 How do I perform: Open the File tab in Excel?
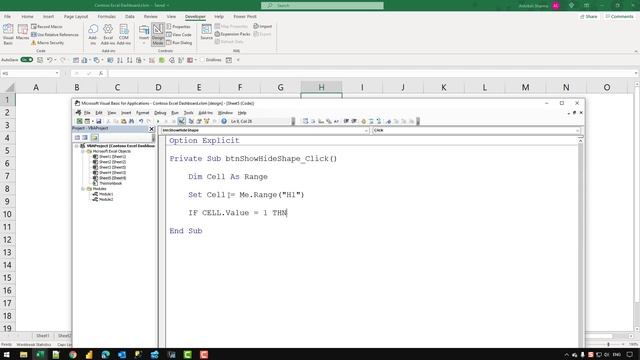7,16
